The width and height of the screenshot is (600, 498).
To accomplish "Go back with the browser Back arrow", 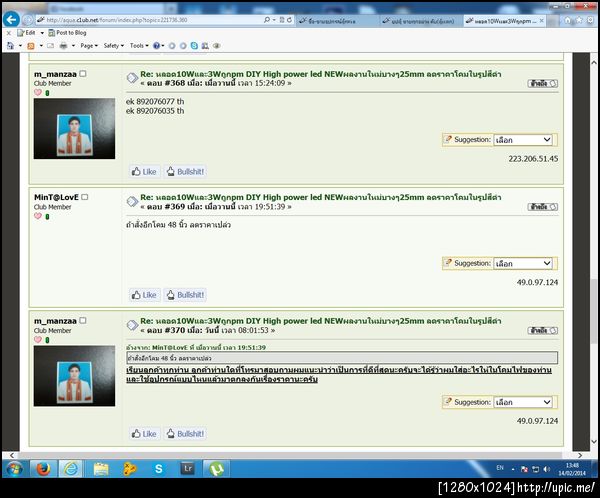I will (11, 20).
